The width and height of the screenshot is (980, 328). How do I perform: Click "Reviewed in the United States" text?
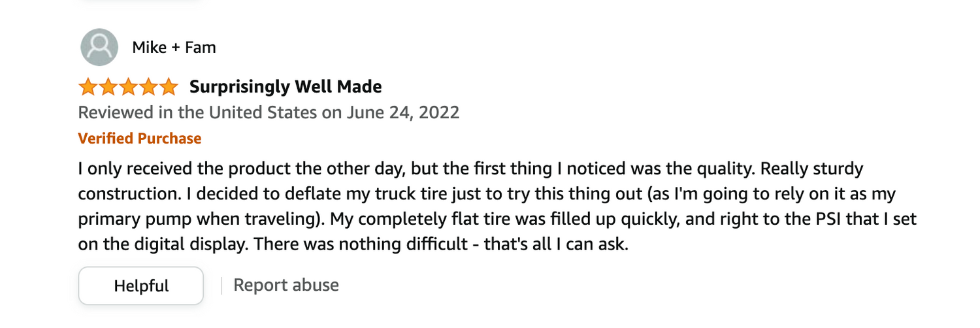tap(198, 112)
